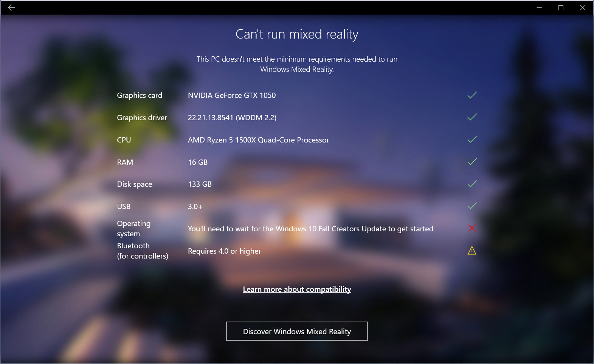Click the CPU row green checkmark
The height and width of the screenshot is (364, 594).
(472, 139)
